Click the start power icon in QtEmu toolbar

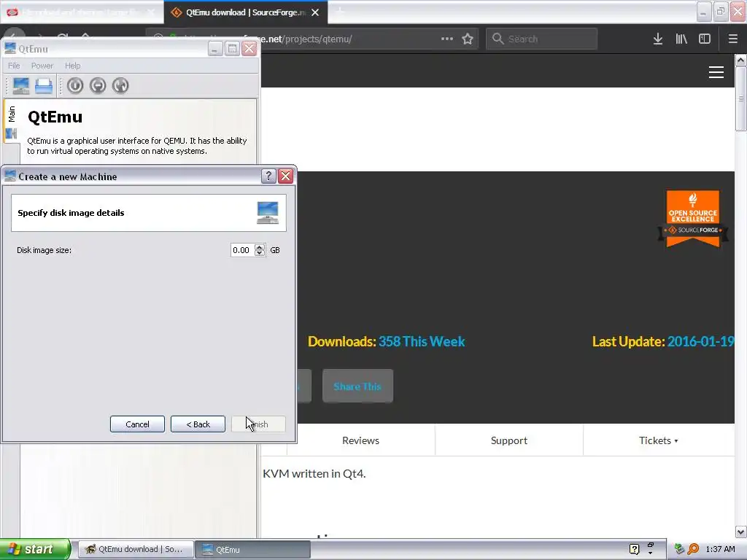pos(75,86)
